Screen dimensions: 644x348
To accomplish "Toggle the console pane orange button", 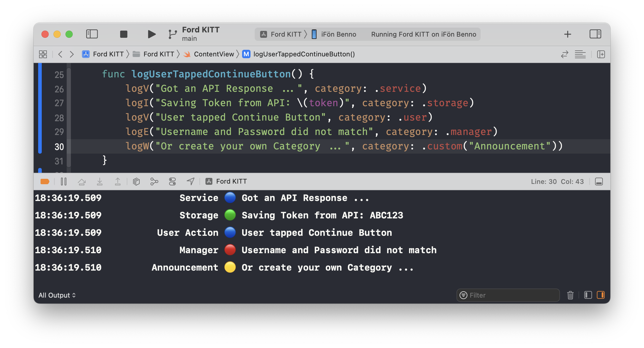I will pos(601,295).
